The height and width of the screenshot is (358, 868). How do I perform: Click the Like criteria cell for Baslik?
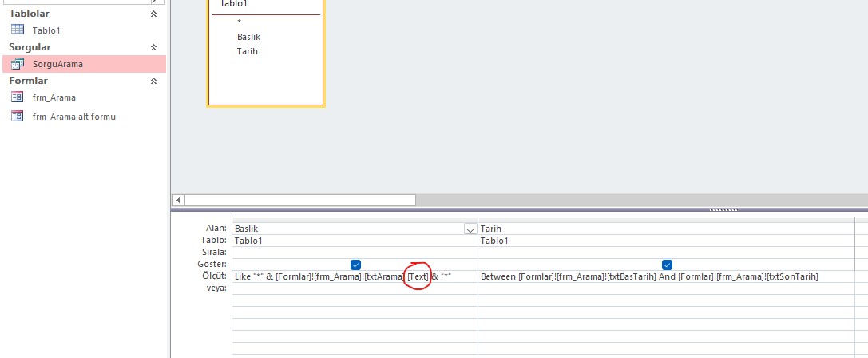point(343,276)
